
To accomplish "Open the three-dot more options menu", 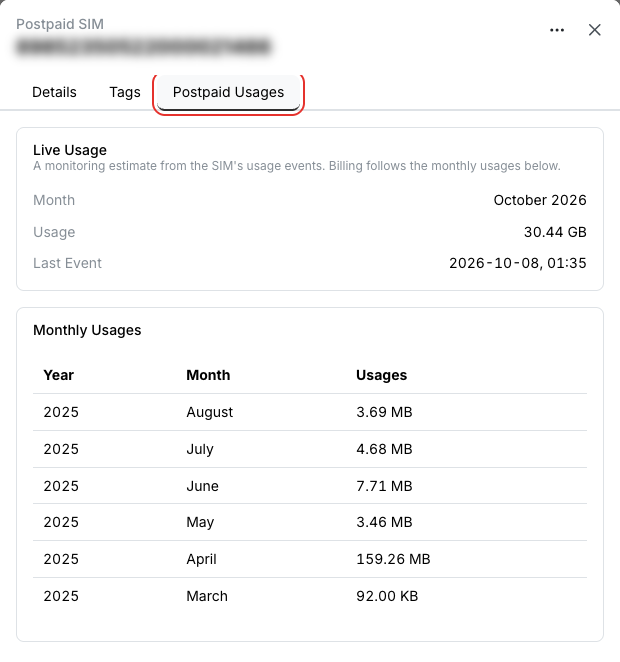I will (557, 30).
